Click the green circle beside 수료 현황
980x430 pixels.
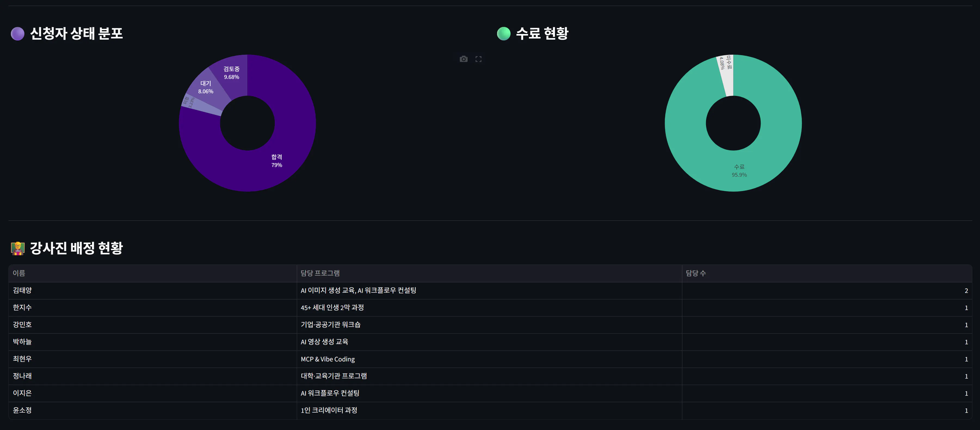coord(503,33)
